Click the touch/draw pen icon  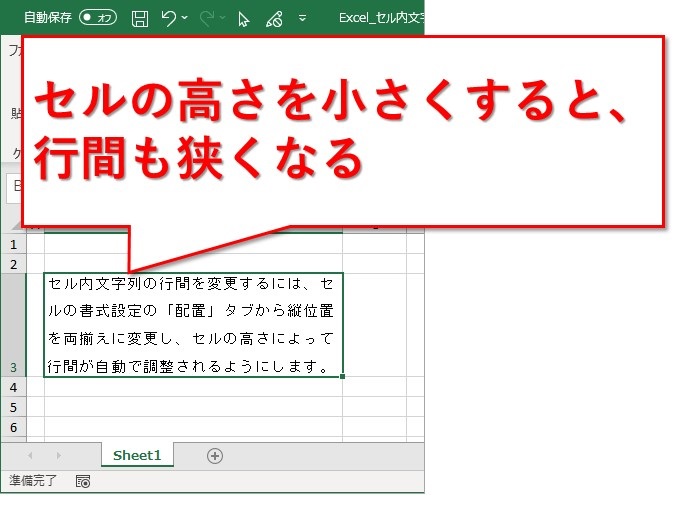point(274,19)
